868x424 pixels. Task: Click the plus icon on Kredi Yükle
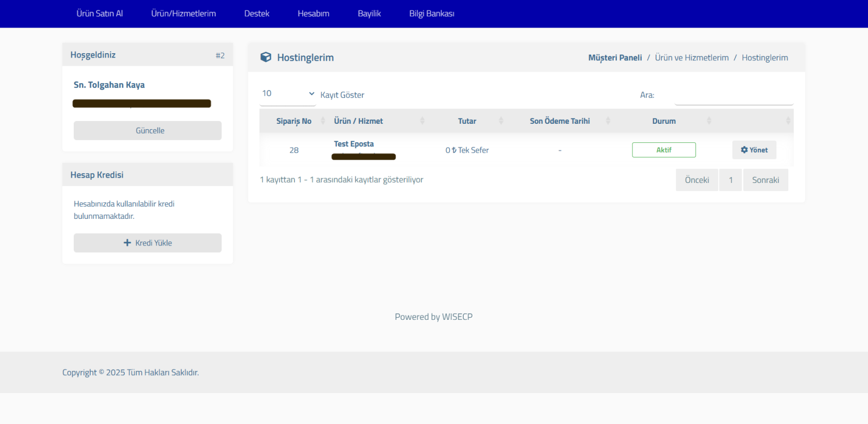(127, 243)
